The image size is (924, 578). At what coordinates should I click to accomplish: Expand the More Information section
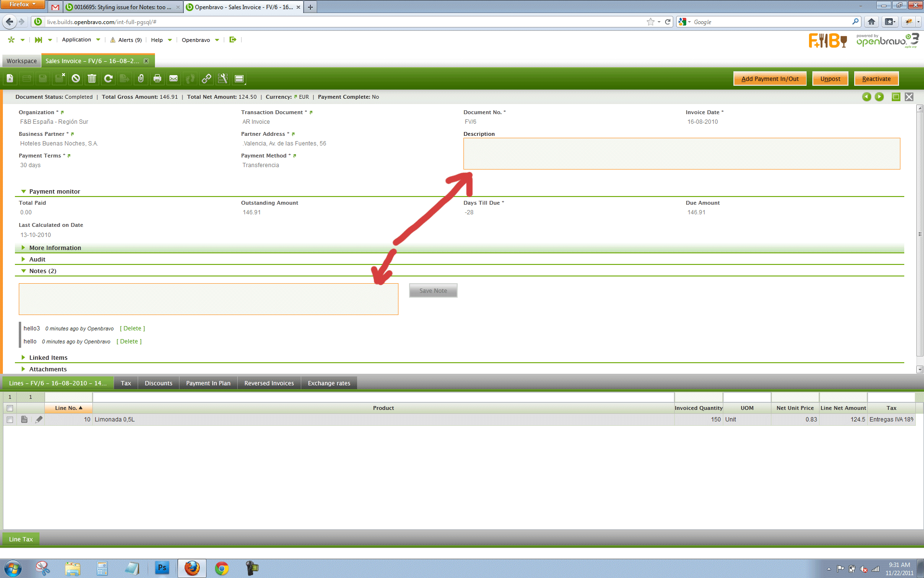pyautogui.click(x=55, y=248)
